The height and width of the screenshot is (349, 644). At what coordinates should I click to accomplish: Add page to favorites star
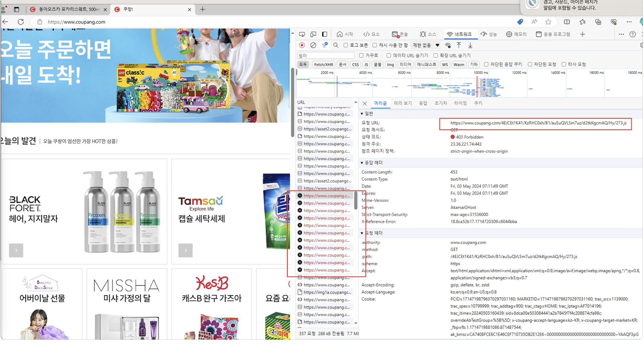(548, 22)
